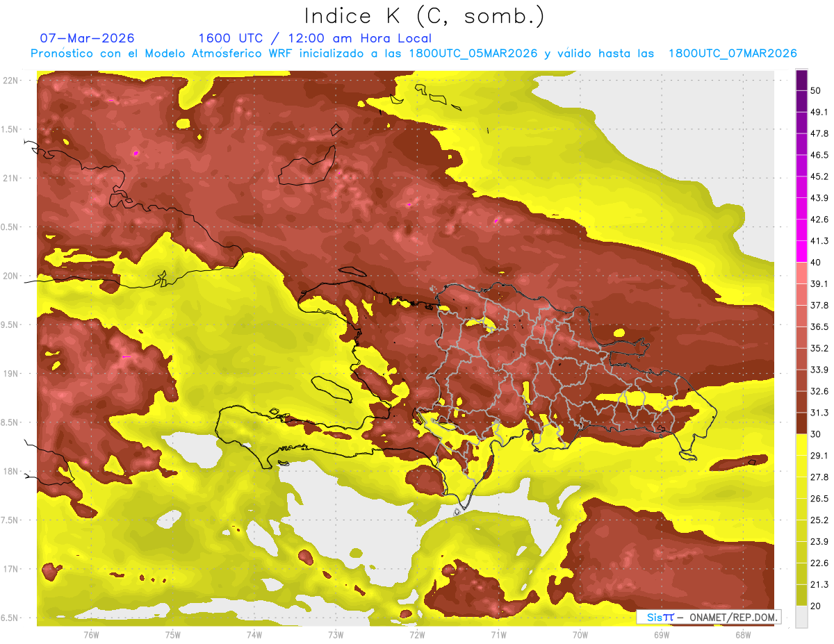Click the '72W' longitude label

[x=417, y=634]
